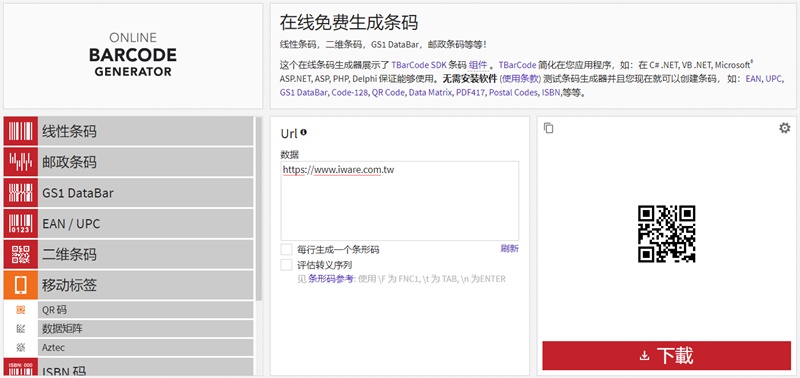Image resolution: width=800 pixels, height=378 pixels.
Task: Click the postal barcode icon
Action: (x=21, y=162)
